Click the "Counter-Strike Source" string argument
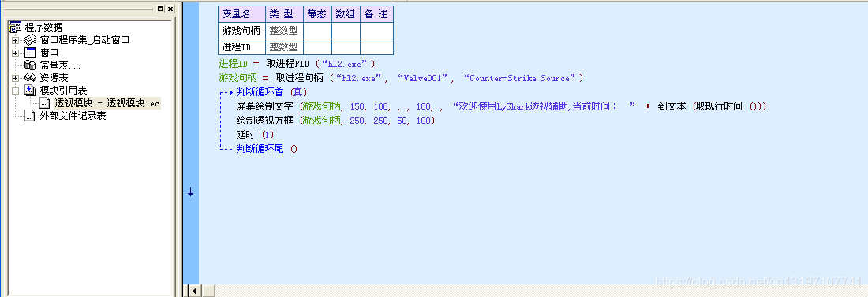The width and height of the screenshot is (868, 297). point(520,78)
